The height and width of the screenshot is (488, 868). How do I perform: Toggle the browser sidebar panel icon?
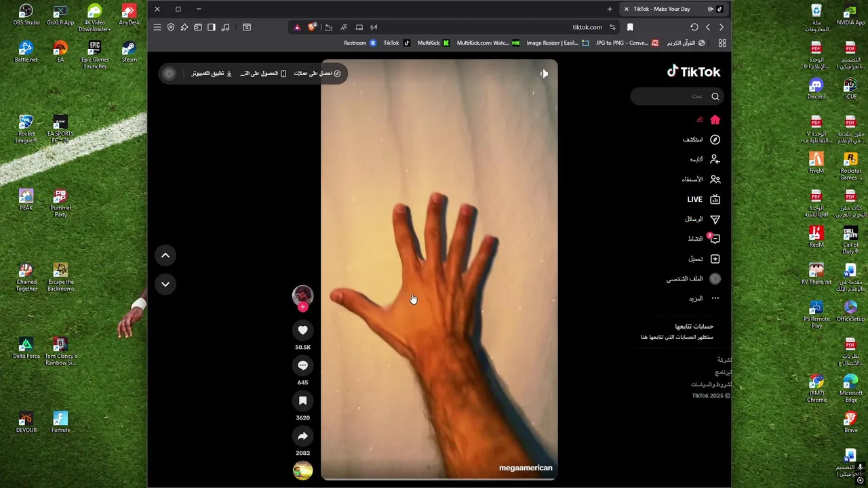tap(212, 27)
